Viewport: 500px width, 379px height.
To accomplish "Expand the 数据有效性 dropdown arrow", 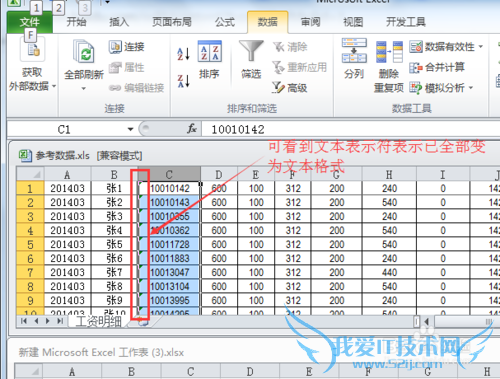I will [x=481, y=47].
